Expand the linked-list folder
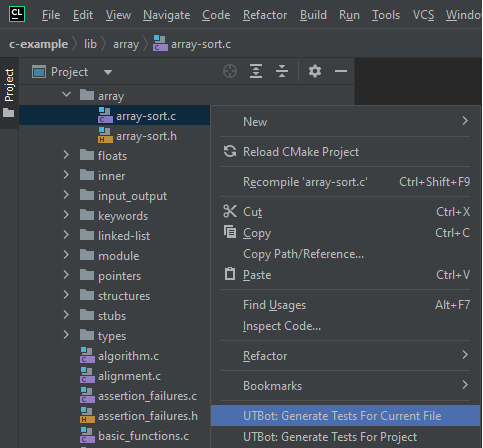483x448 pixels. 66,235
